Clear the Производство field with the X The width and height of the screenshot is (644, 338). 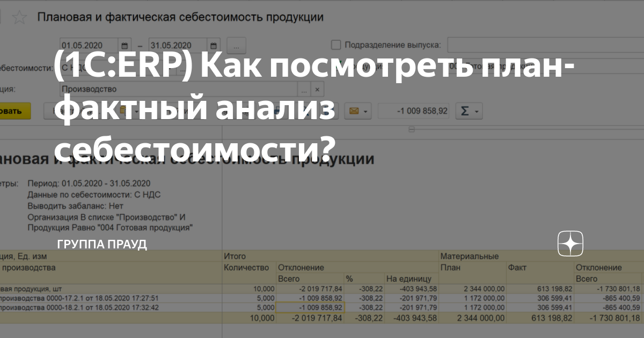(x=317, y=90)
